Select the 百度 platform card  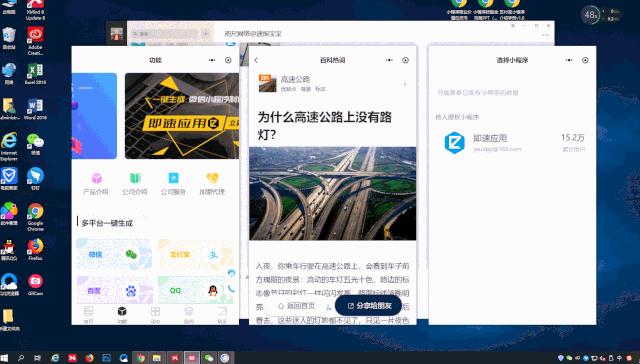(x=114, y=290)
